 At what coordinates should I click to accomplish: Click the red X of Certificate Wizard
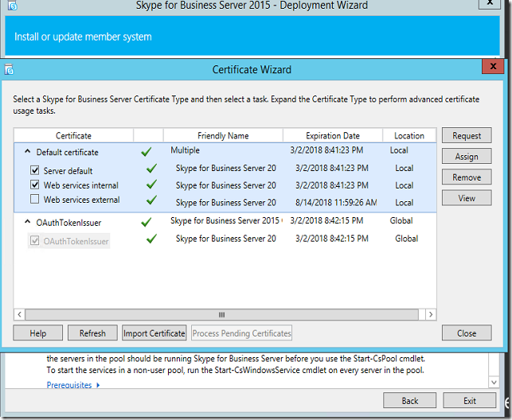click(x=493, y=66)
